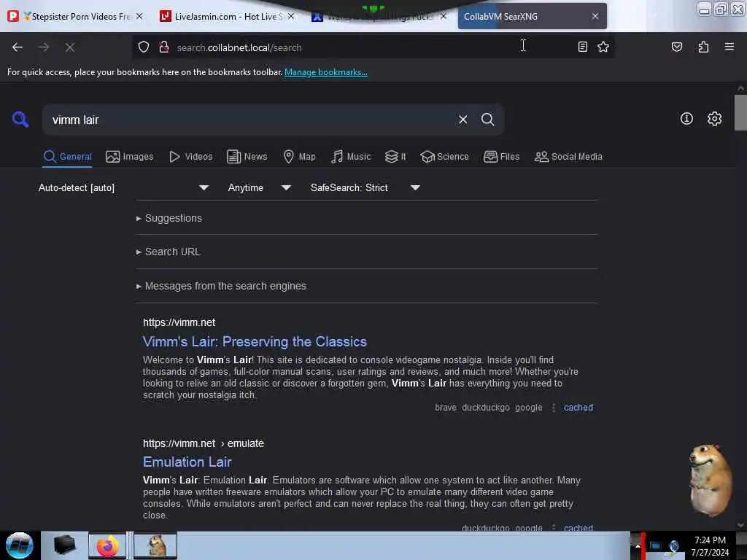Click Manage bookmarks link
Screen dimensions: 747x560
pos(326,72)
